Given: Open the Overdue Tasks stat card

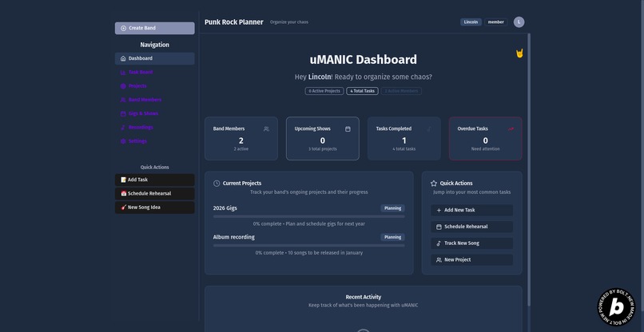Looking at the screenshot, I should point(486,139).
